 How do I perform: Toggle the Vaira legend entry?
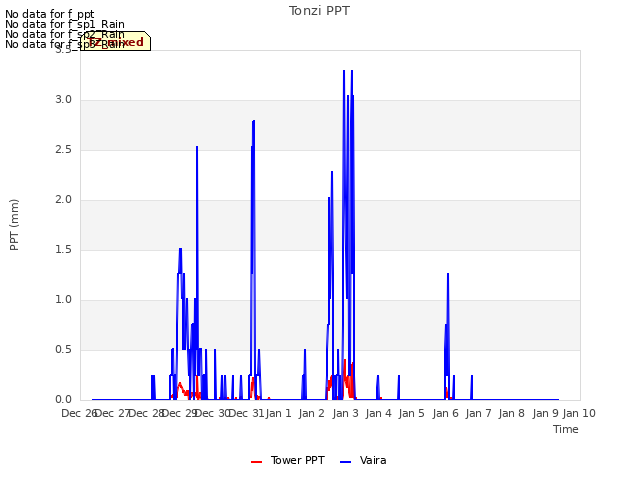coord(363,460)
